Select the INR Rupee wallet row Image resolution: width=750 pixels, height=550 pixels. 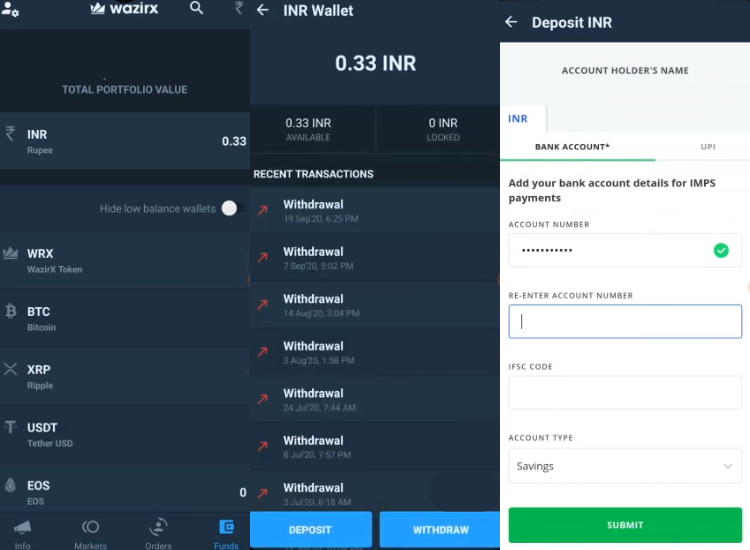(125, 141)
